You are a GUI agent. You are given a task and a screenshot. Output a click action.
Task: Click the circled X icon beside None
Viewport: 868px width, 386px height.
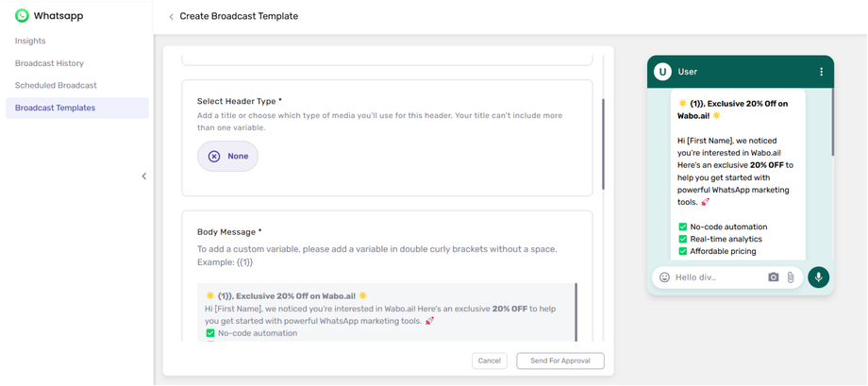pyautogui.click(x=214, y=157)
